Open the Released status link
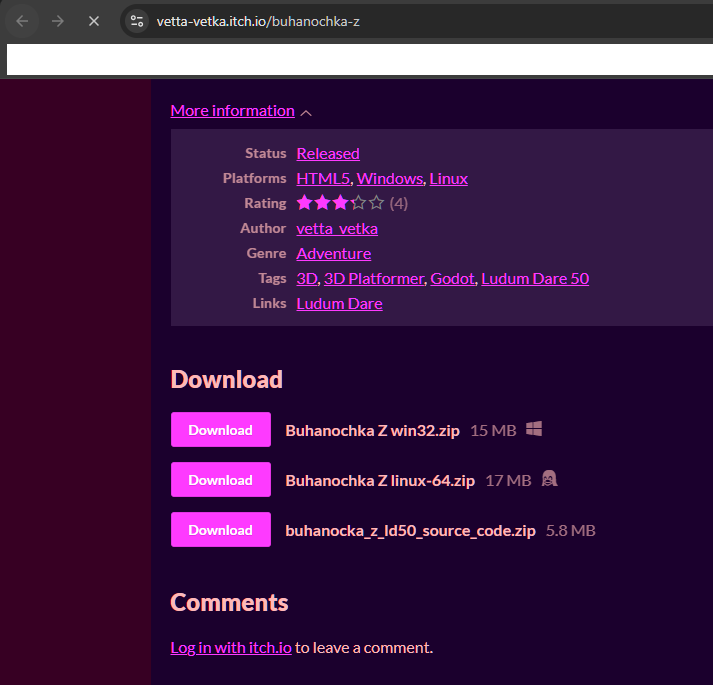The width and height of the screenshot is (713, 685). click(328, 153)
